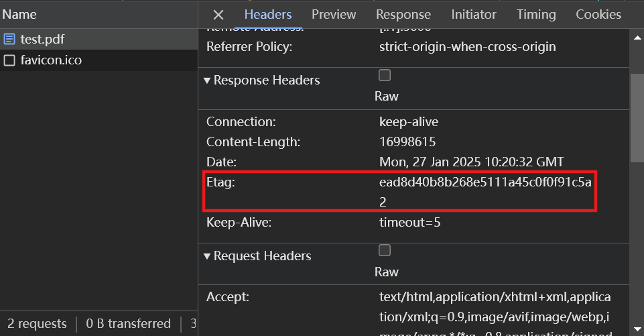Image resolution: width=644 pixels, height=336 pixels.
Task: Open the Timing tab
Action: [x=536, y=14]
